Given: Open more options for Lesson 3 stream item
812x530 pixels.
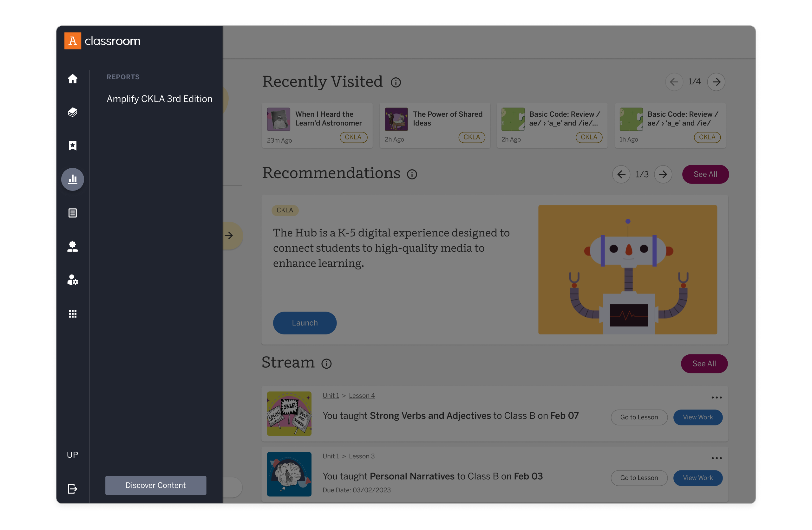Looking at the screenshot, I should click(x=717, y=458).
